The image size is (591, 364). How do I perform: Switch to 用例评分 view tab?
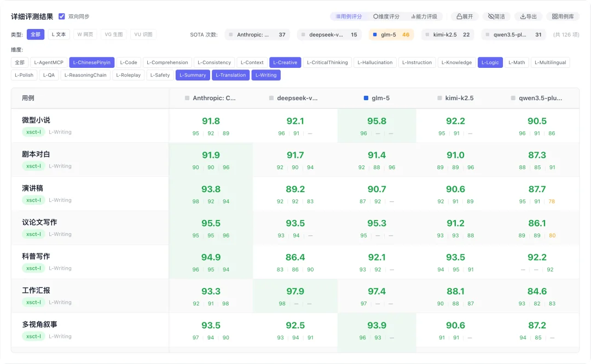pos(349,16)
